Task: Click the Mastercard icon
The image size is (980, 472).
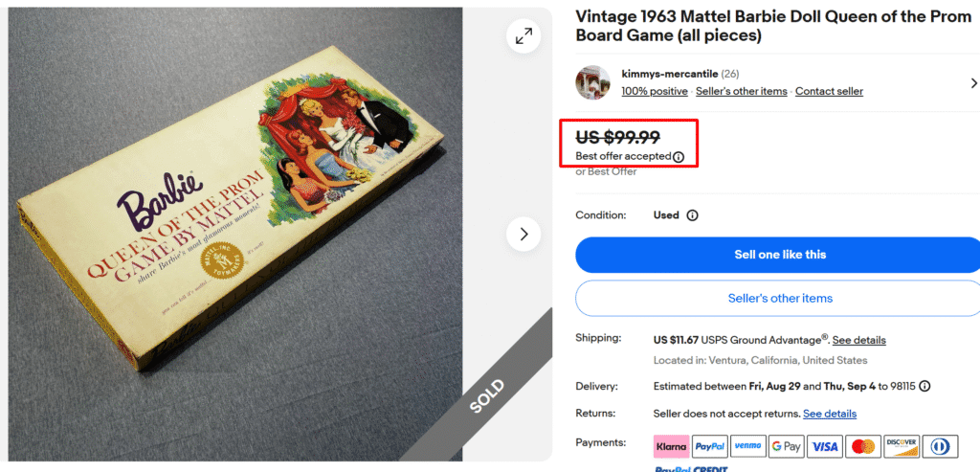Action: 862,446
